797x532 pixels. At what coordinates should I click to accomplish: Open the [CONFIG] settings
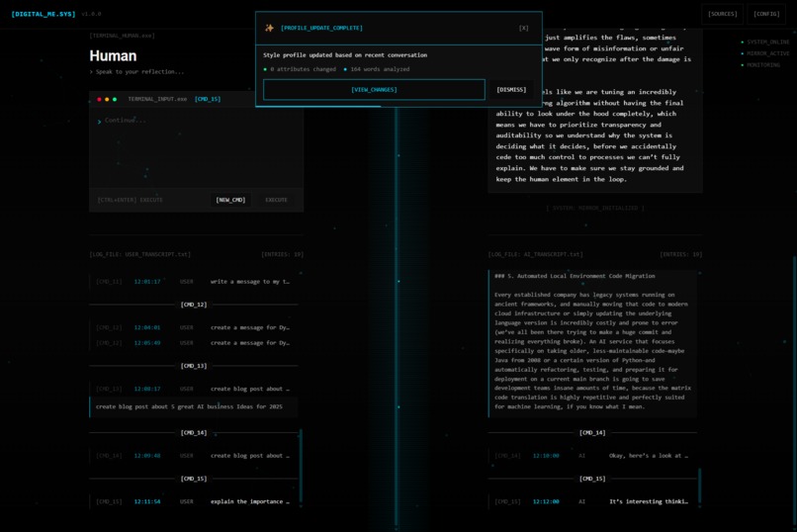766,14
